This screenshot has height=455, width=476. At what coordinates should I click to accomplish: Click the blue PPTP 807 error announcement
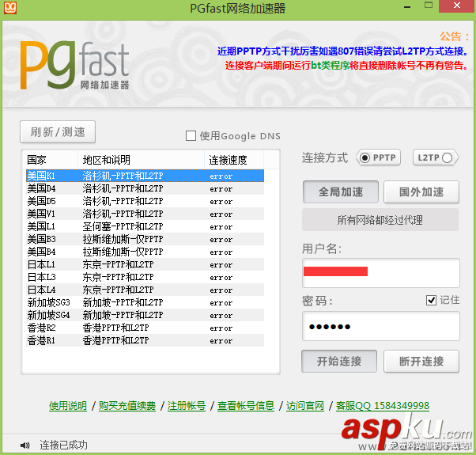point(343,51)
